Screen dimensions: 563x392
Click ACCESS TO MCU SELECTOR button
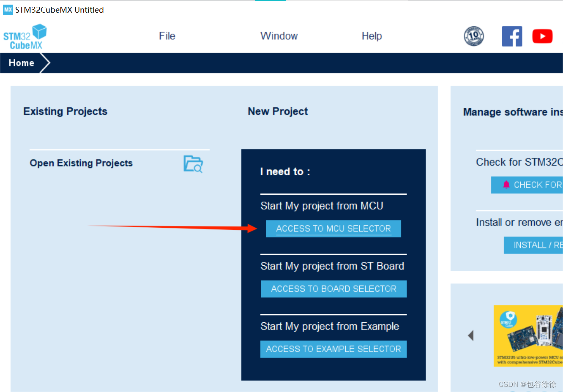333,229
